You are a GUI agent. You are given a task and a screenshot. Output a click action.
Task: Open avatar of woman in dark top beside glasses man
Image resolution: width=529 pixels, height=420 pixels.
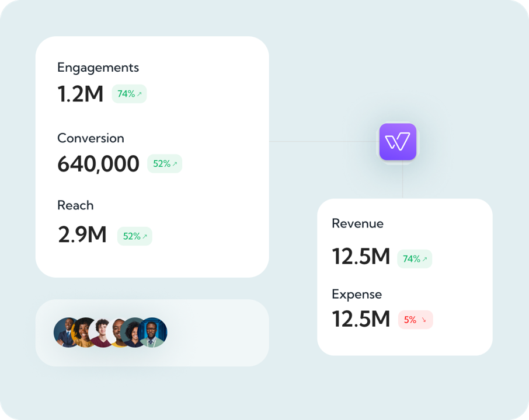(132, 332)
